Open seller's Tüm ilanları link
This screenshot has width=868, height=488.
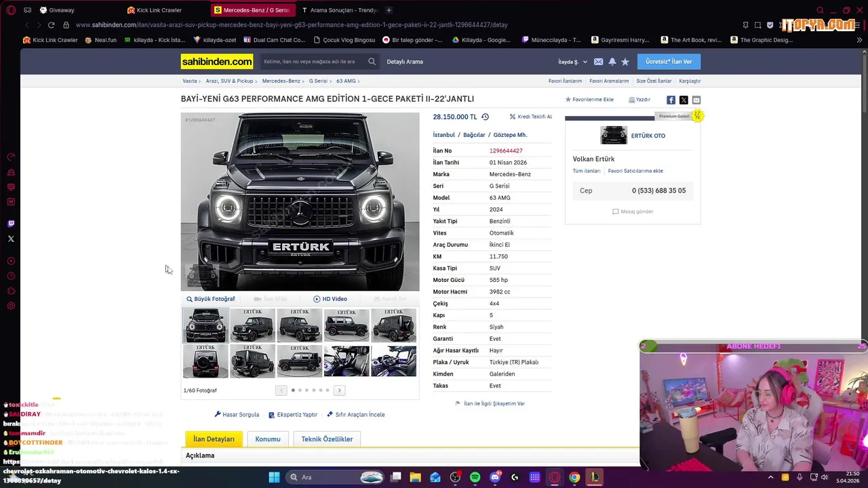pos(587,171)
